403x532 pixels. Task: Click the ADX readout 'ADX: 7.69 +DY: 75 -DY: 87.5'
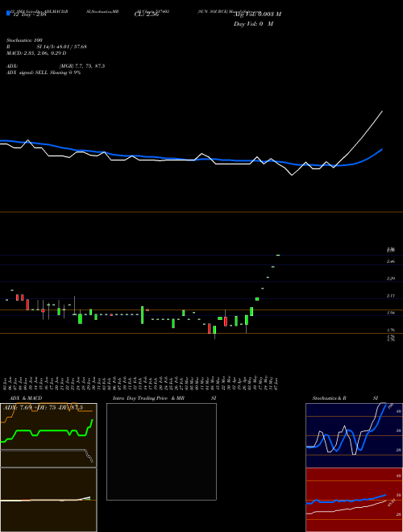click(x=43, y=408)
